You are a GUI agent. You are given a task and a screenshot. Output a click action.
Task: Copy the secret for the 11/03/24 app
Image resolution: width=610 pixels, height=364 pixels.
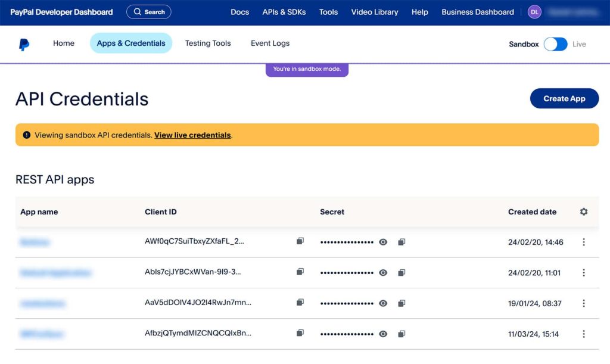[x=402, y=334]
